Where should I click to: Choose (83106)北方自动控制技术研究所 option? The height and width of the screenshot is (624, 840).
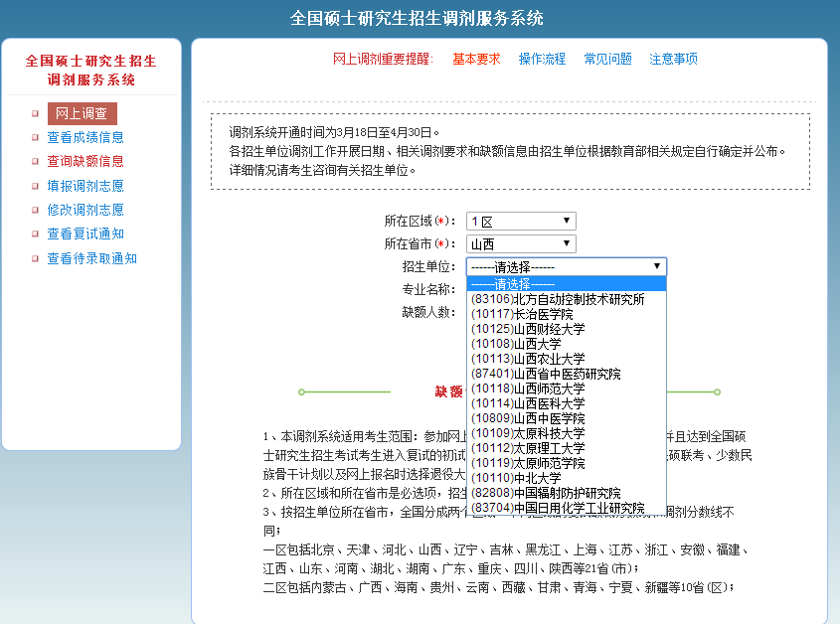coord(567,299)
